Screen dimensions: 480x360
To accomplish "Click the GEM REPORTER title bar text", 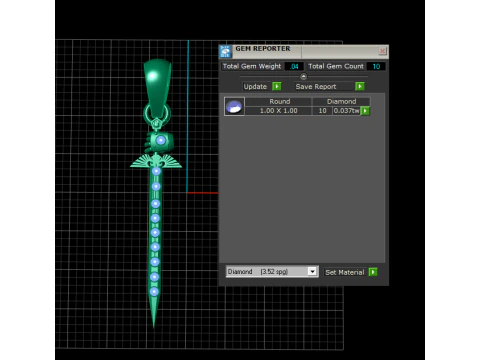I will tap(263, 49).
